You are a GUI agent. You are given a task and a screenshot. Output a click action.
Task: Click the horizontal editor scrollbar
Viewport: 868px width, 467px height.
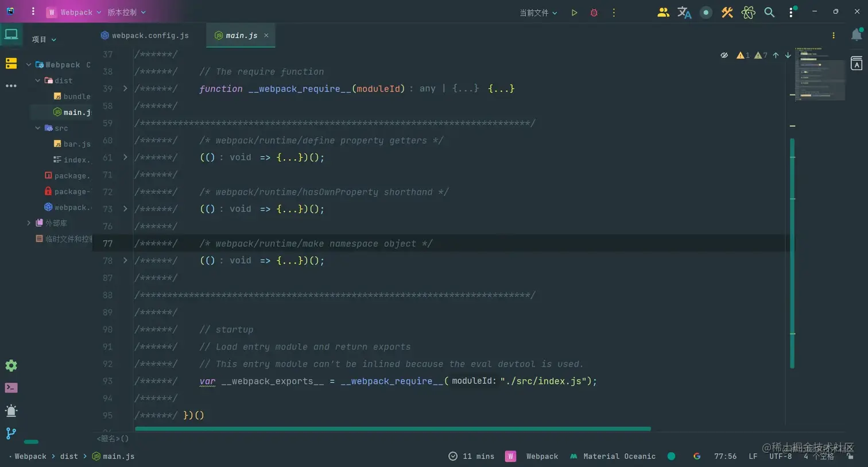coord(393,429)
